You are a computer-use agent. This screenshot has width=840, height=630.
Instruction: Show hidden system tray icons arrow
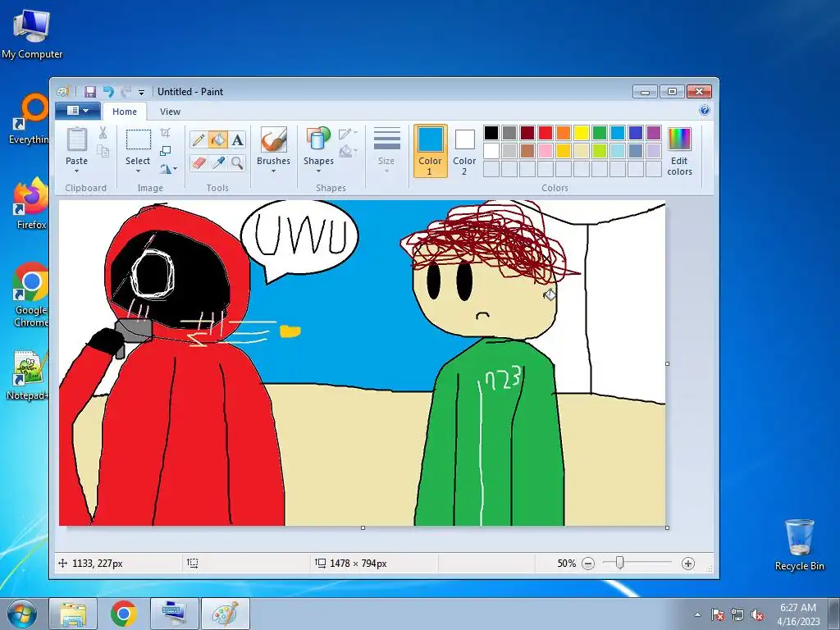coord(697,614)
